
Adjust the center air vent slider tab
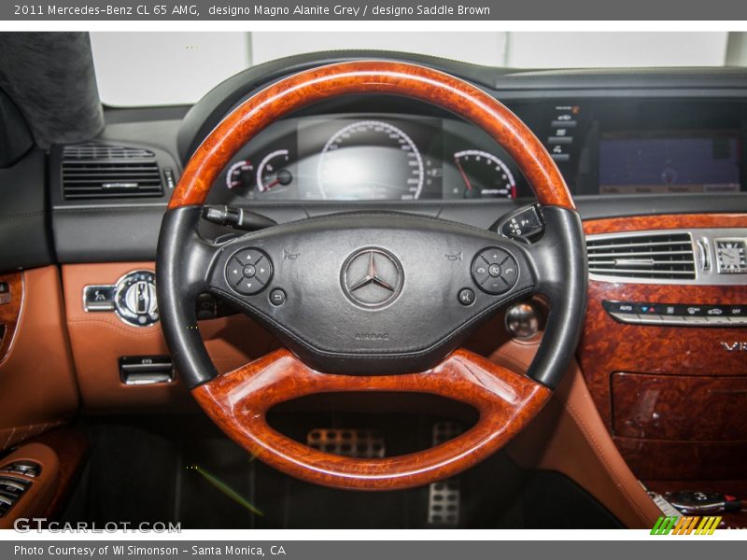(x=634, y=262)
